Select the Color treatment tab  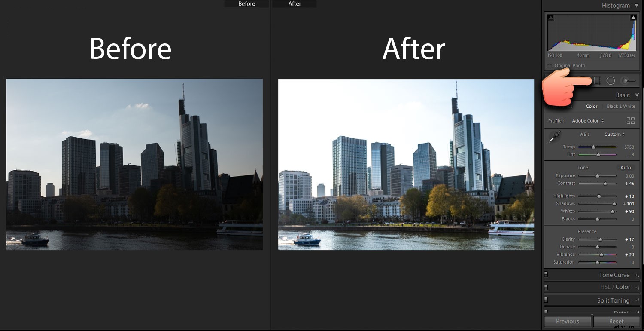[591, 106]
